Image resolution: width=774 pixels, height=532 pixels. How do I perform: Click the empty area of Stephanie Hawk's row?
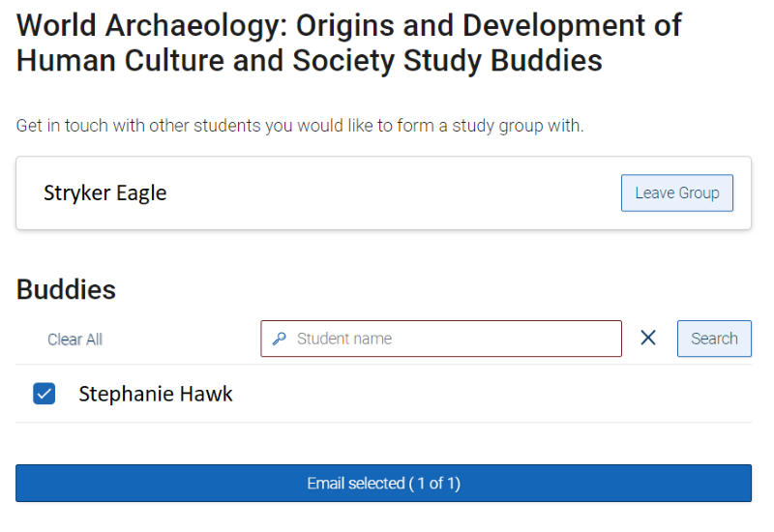[x=491, y=394]
